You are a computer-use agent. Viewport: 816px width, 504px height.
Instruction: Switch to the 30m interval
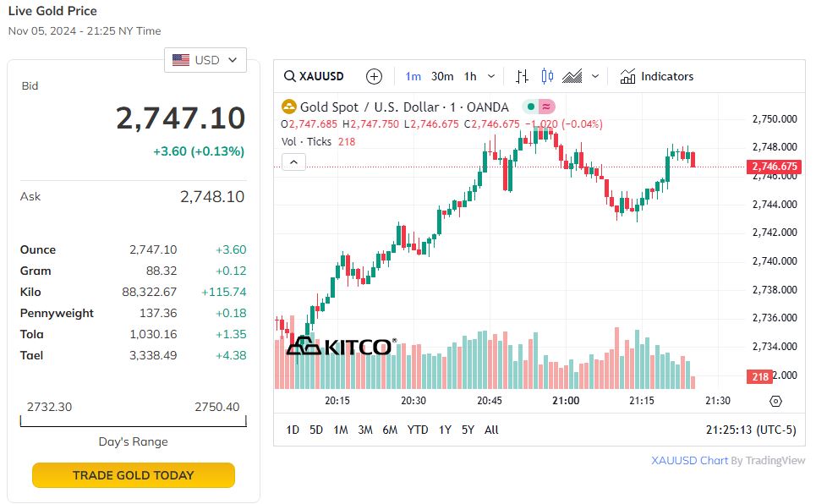point(442,76)
